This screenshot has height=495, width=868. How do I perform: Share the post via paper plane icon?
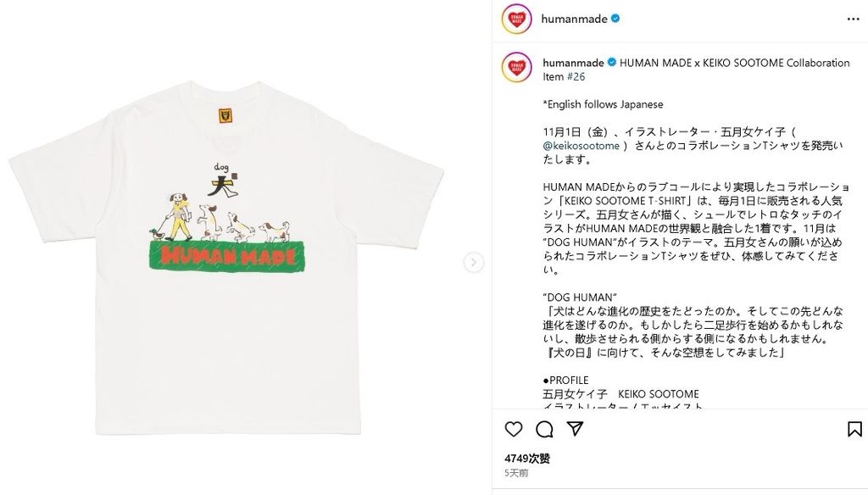(x=576, y=429)
